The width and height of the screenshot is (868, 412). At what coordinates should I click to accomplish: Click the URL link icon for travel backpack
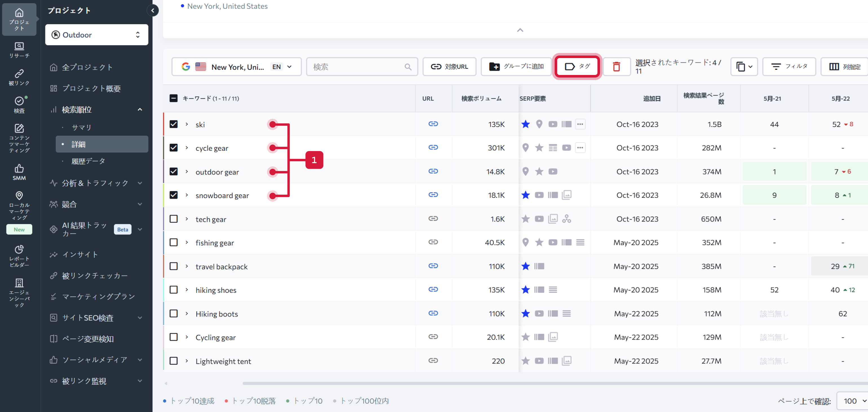433,266
